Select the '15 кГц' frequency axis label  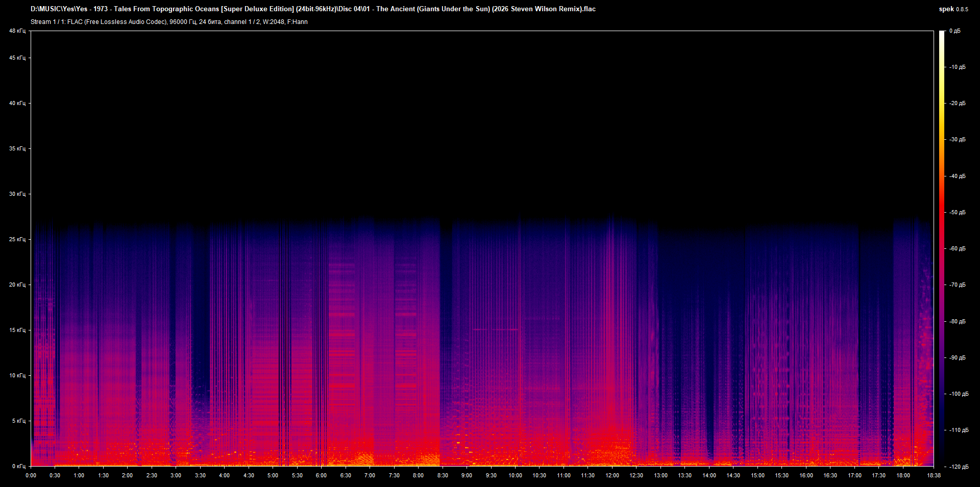point(17,330)
